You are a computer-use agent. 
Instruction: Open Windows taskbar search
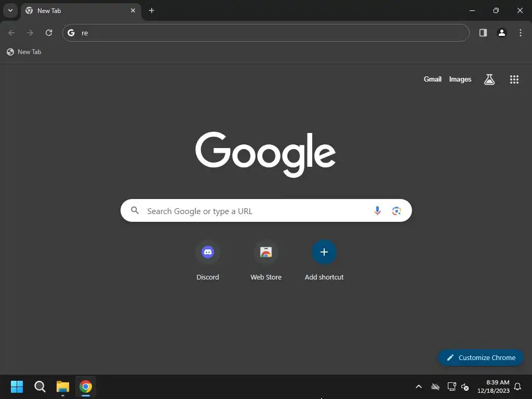pyautogui.click(x=40, y=387)
